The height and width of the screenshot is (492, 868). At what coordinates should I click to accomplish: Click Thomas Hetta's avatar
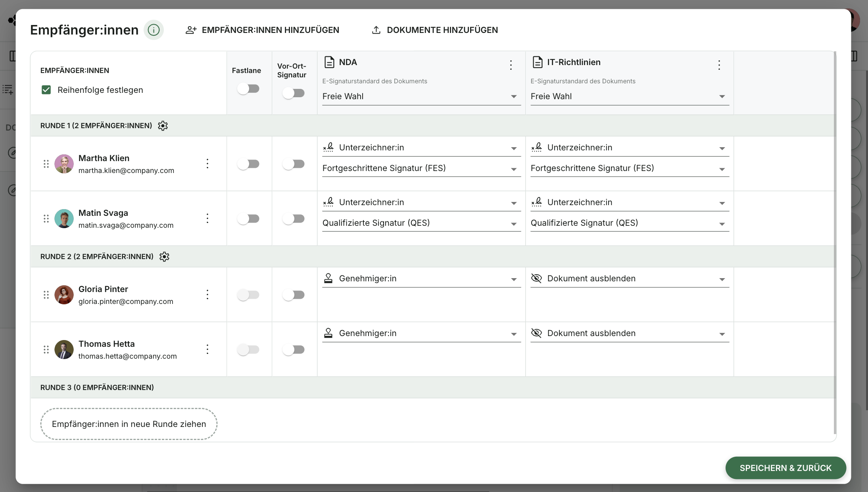click(x=64, y=350)
